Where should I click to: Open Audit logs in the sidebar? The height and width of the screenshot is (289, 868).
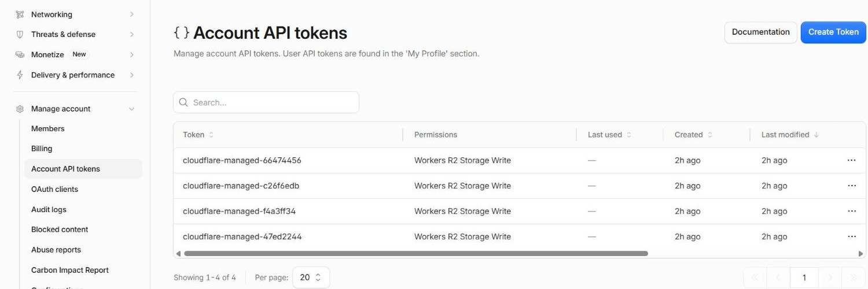[49, 209]
